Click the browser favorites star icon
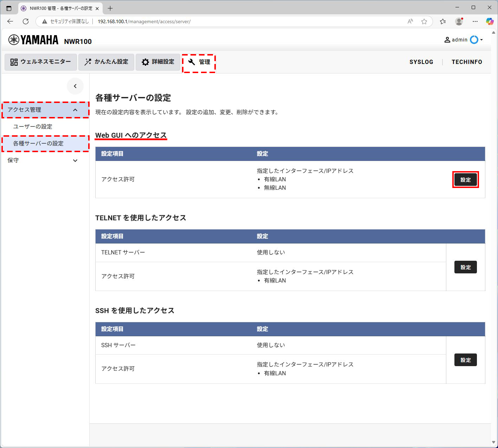This screenshot has height=448, width=498. pos(424,21)
